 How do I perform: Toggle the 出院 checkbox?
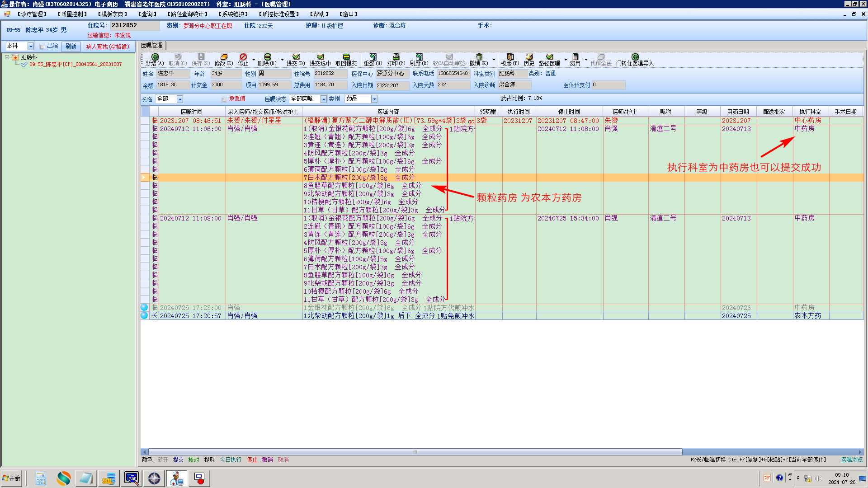coord(42,47)
